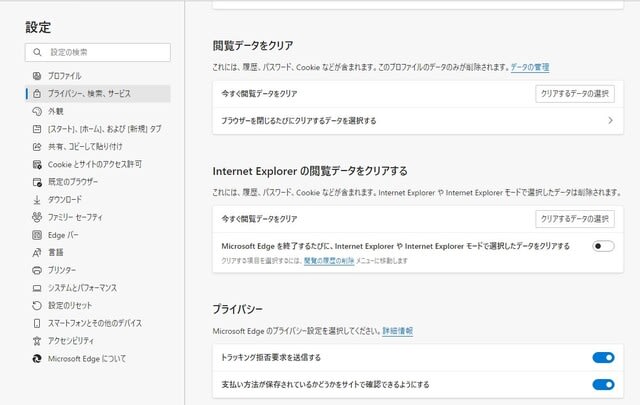Enable clearing Internet Explorer data on exit toggle

[603, 246]
